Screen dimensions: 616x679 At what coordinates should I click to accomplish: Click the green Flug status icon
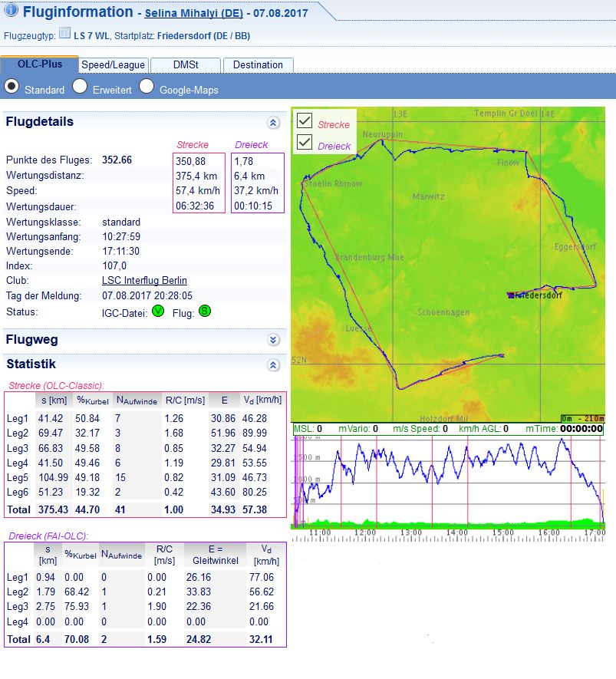tap(205, 311)
